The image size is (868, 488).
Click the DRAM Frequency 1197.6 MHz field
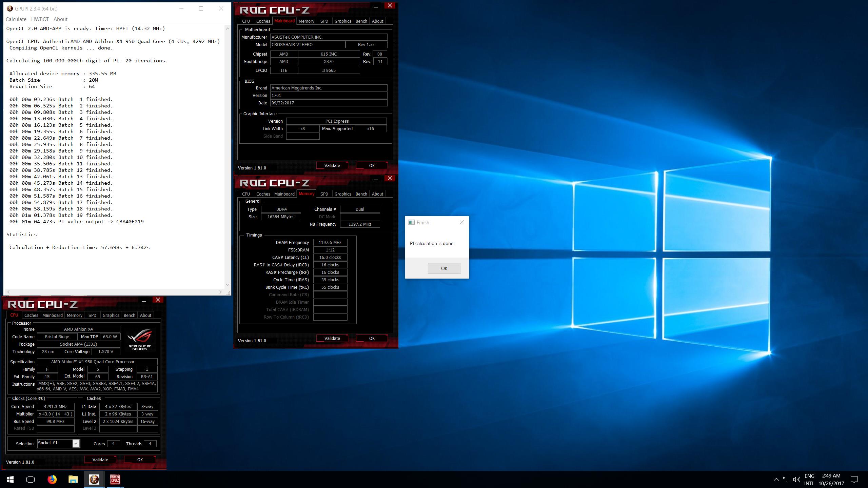pyautogui.click(x=330, y=242)
